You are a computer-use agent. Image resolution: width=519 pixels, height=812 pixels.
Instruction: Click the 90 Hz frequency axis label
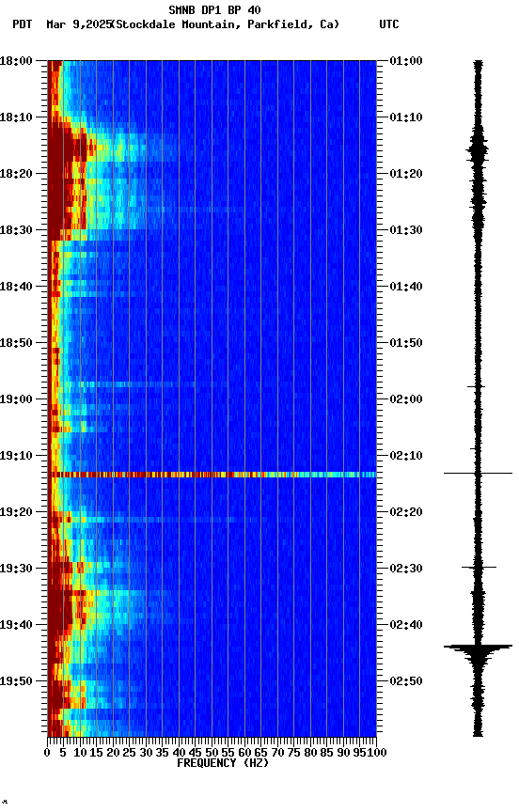tap(343, 753)
